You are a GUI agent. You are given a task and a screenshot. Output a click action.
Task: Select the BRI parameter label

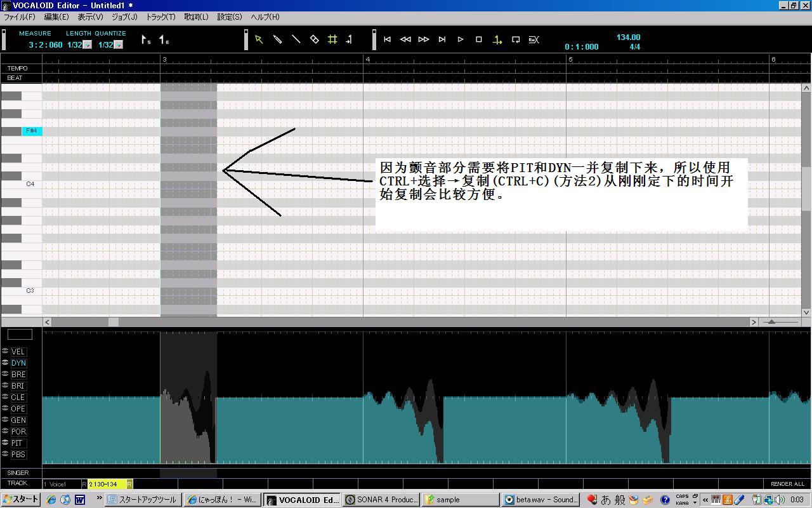(18, 385)
